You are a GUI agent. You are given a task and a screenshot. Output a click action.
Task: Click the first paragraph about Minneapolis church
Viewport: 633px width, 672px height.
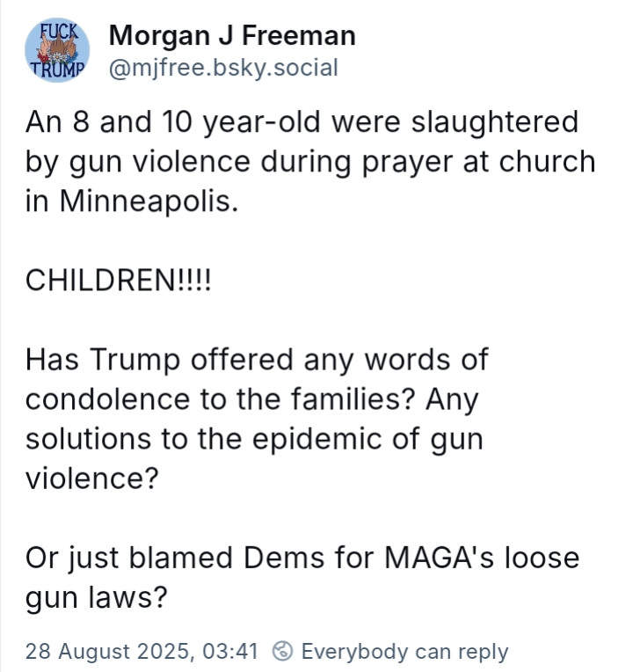pyautogui.click(x=310, y=162)
